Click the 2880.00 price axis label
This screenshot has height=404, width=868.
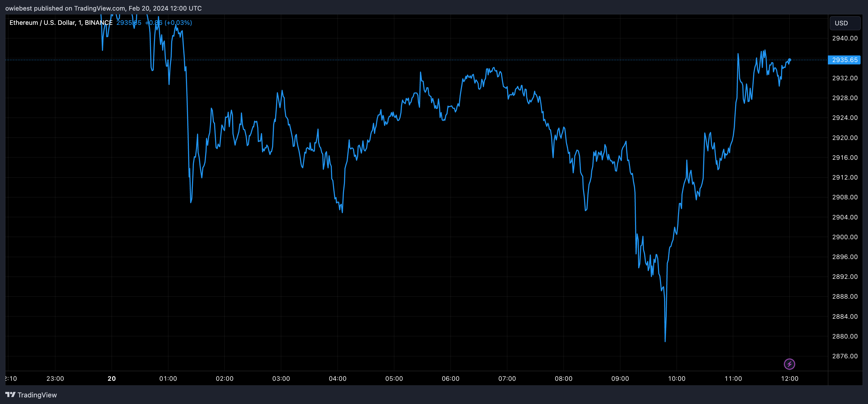coord(845,336)
